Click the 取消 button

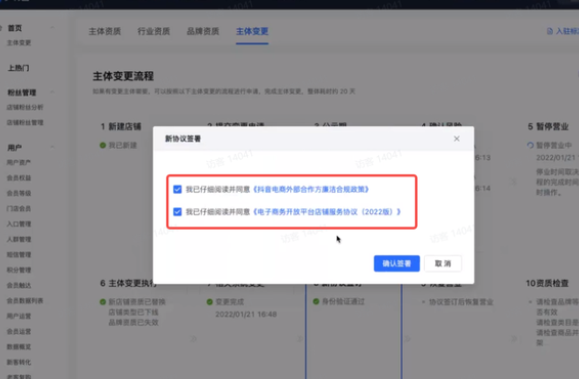pyautogui.click(x=443, y=263)
